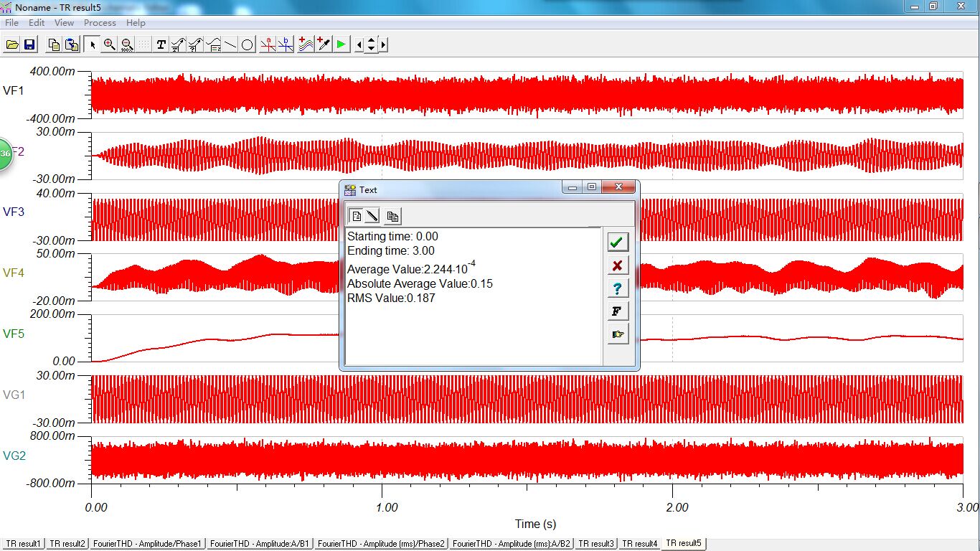Screen dimensions: 980x551
Task: Open the View menu
Action: [64, 23]
